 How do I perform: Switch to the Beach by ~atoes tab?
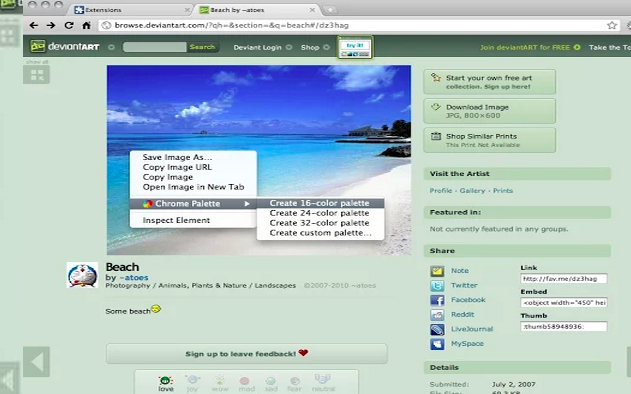257,10
